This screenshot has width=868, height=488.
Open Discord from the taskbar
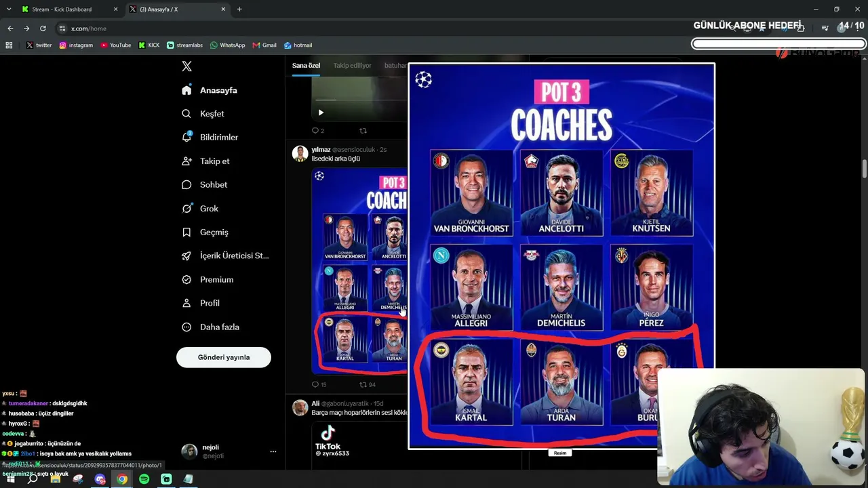(x=100, y=479)
